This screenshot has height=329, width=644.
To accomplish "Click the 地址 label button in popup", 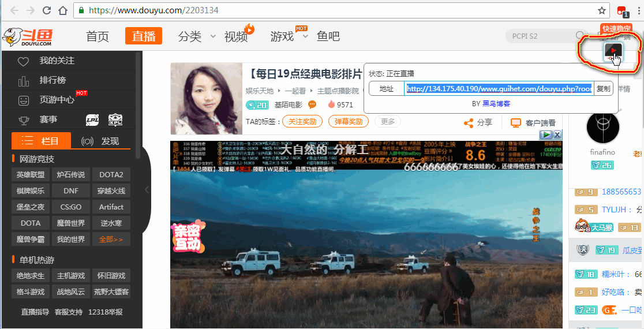I will pos(387,89).
